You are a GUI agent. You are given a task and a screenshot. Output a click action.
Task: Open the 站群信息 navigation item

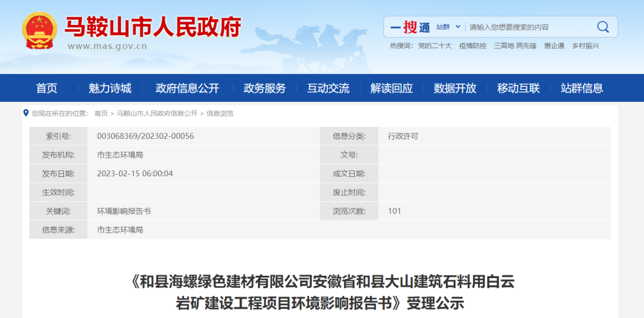(582, 88)
